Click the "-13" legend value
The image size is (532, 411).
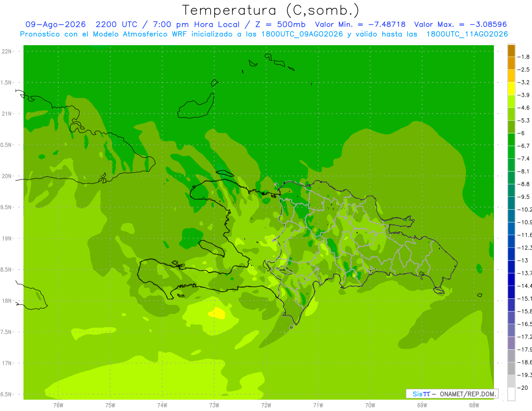click(x=523, y=260)
